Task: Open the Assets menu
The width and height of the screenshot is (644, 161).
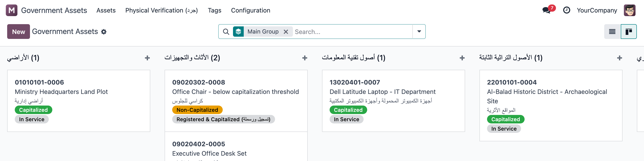Action: (106, 10)
